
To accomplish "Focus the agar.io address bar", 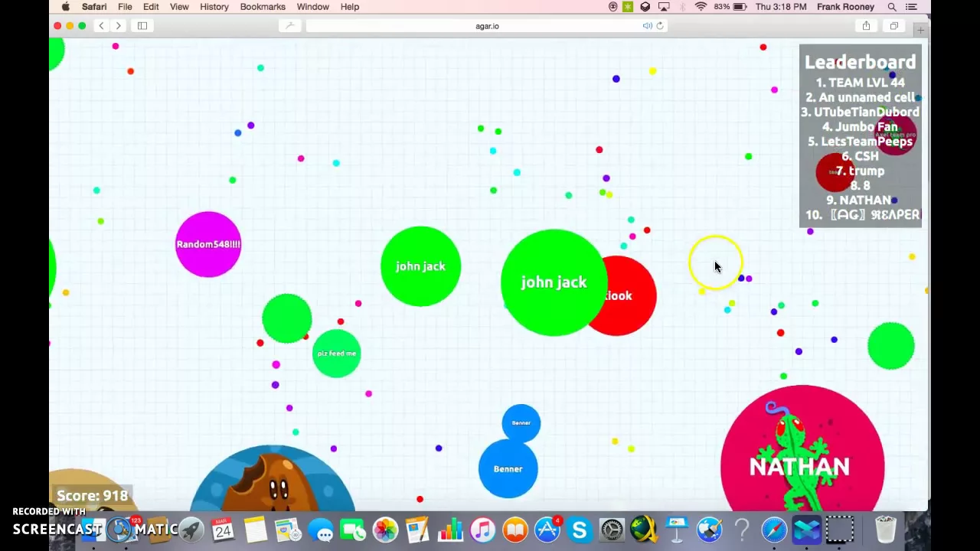I will (x=487, y=26).
